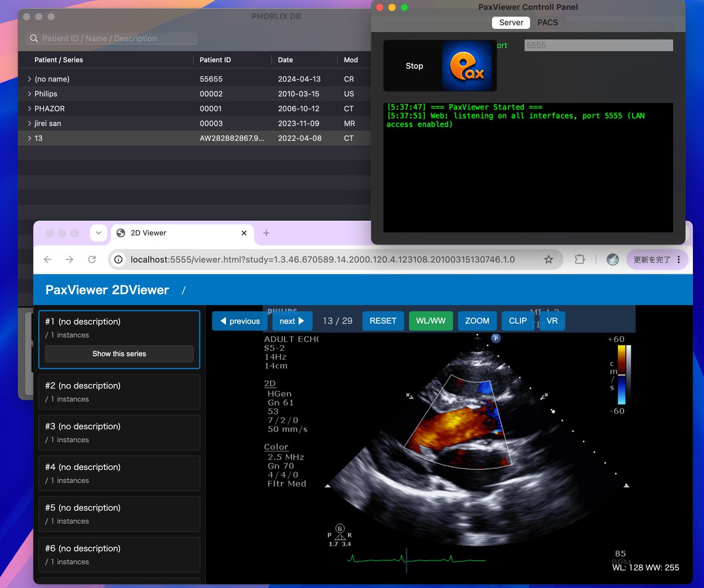Expand the Philips patient row
The height and width of the screenshot is (588, 704).
(29, 94)
